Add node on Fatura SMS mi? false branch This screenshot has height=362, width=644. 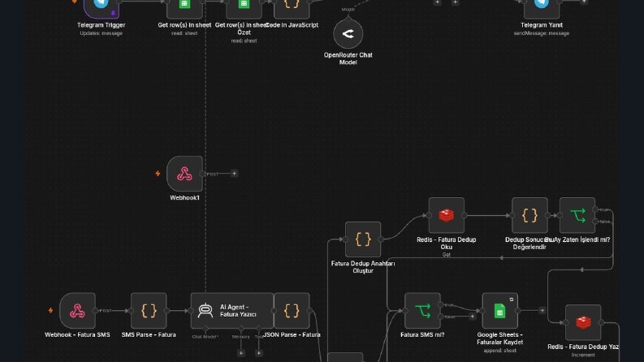473,317
